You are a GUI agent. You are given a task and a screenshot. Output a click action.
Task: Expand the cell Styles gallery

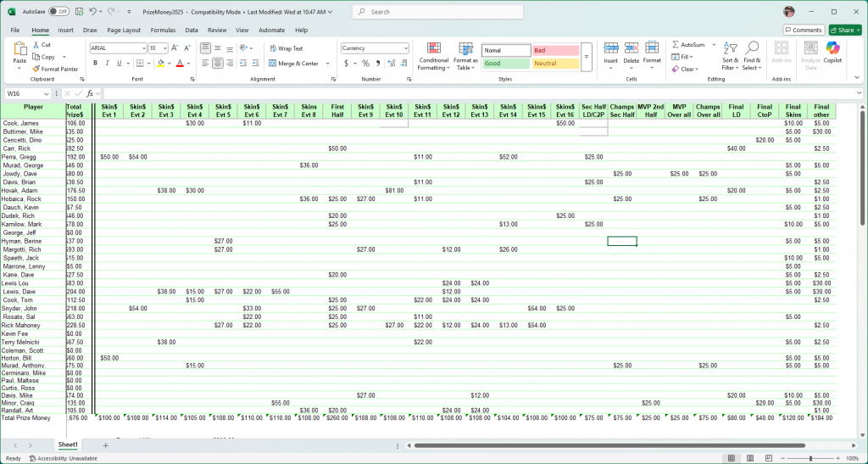pos(587,58)
